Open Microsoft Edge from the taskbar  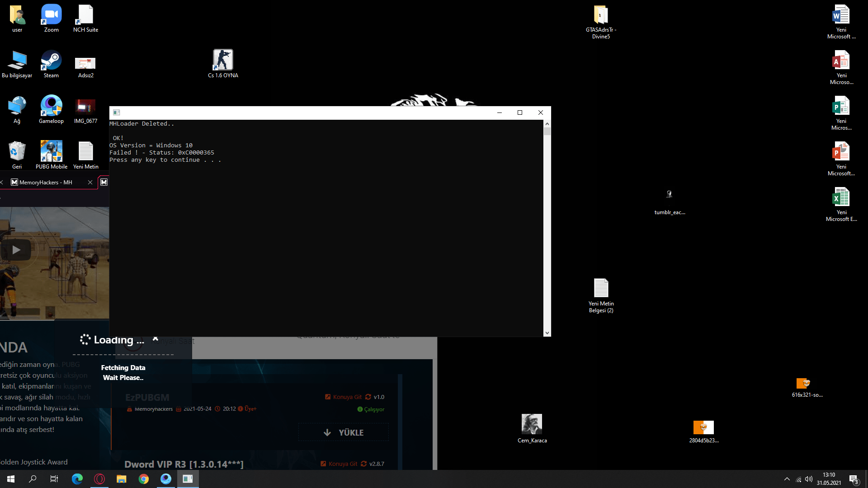click(x=77, y=479)
